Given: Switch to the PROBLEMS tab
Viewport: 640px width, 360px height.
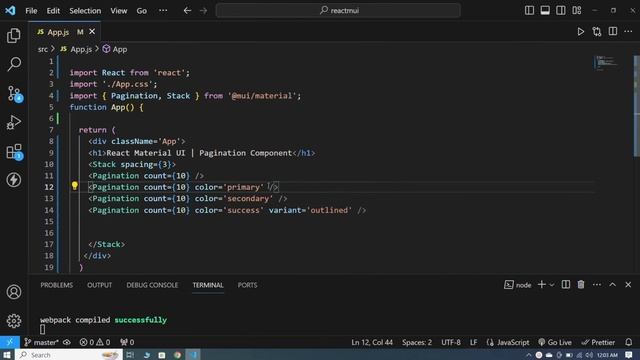Looking at the screenshot, I should pos(56,285).
